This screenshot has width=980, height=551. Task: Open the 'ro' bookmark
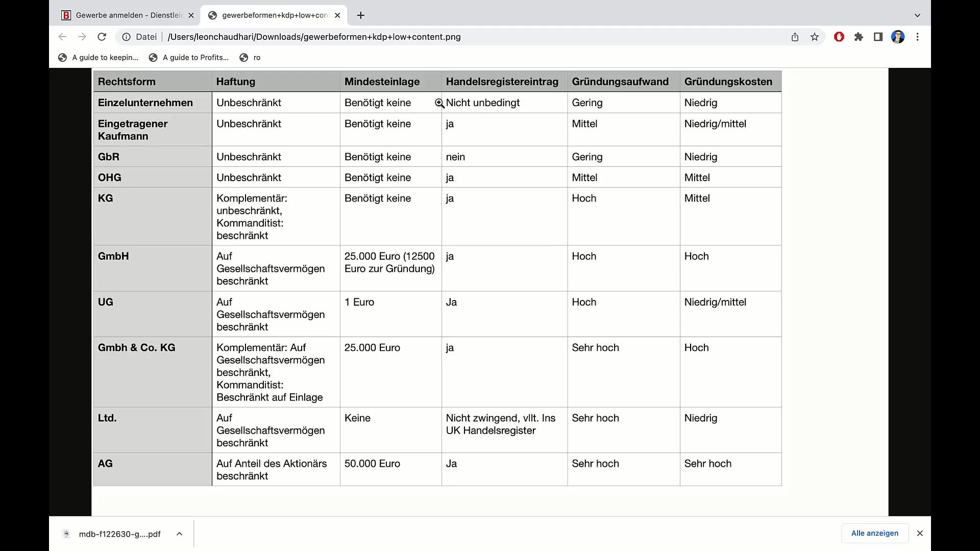tap(250, 58)
